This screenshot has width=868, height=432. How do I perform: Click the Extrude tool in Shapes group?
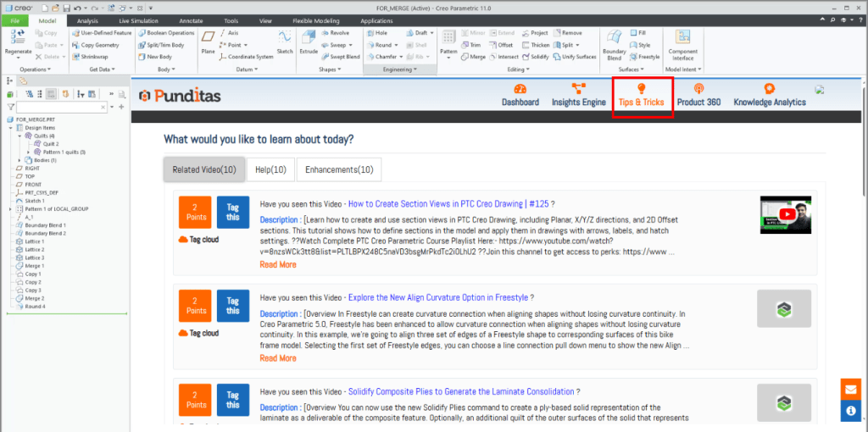tap(308, 43)
